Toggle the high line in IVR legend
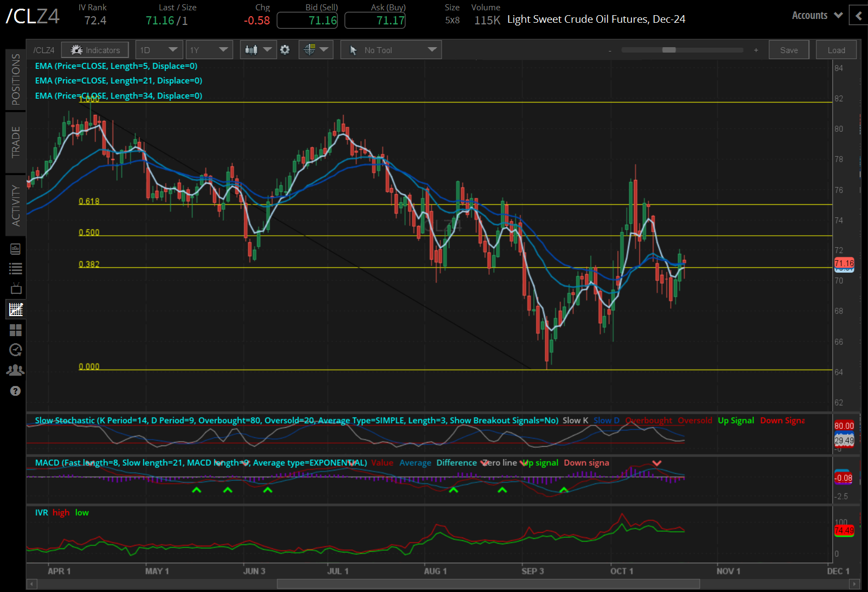The width and height of the screenshot is (868, 592). click(61, 512)
